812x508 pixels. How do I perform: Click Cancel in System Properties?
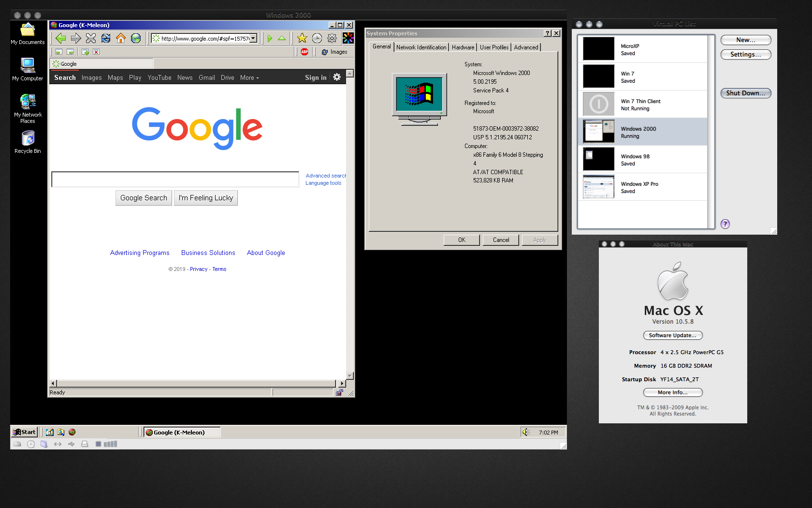501,240
